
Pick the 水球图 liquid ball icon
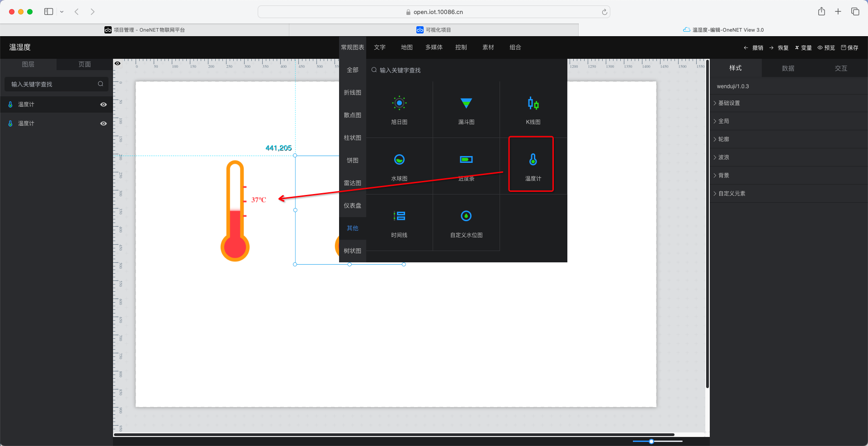pyautogui.click(x=399, y=160)
